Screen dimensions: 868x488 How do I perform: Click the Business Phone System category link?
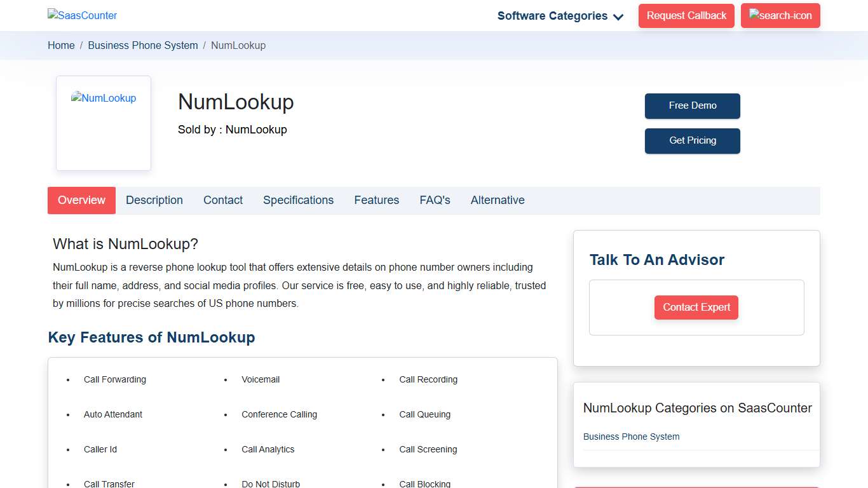point(631,437)
